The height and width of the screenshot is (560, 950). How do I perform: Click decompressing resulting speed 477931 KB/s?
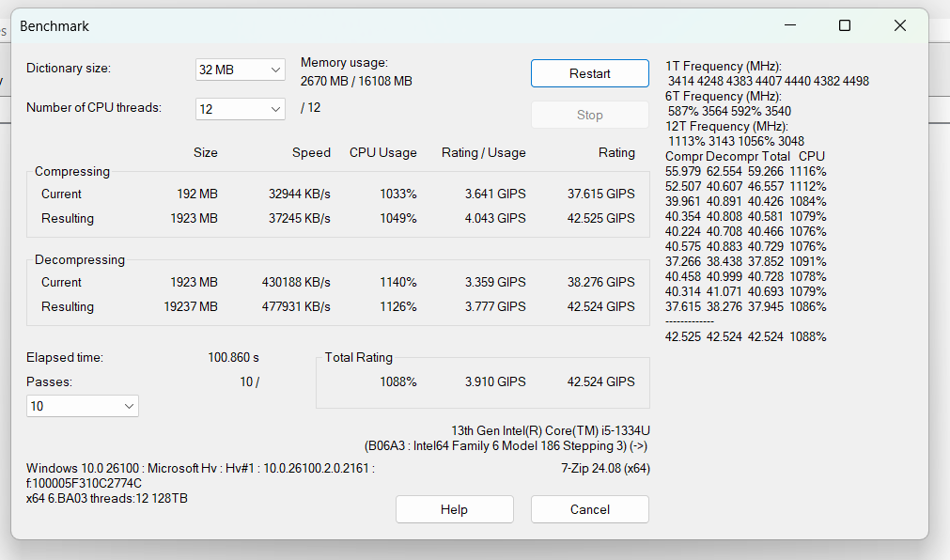click(x=296, y=306)
